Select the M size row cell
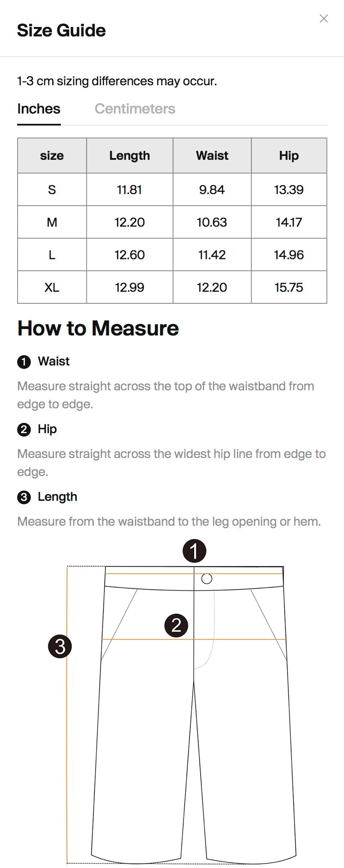 (x=52, y=222)
